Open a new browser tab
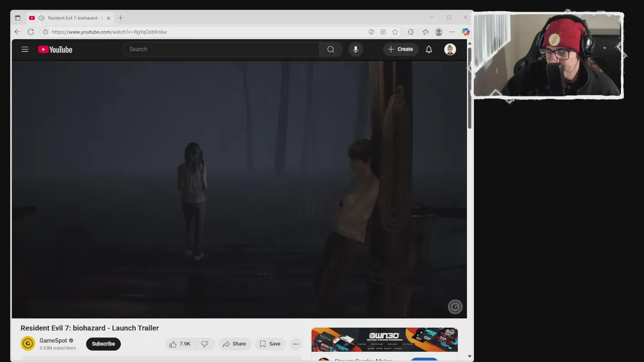This screenshot has height=362, width=644. tap(120, 18)
